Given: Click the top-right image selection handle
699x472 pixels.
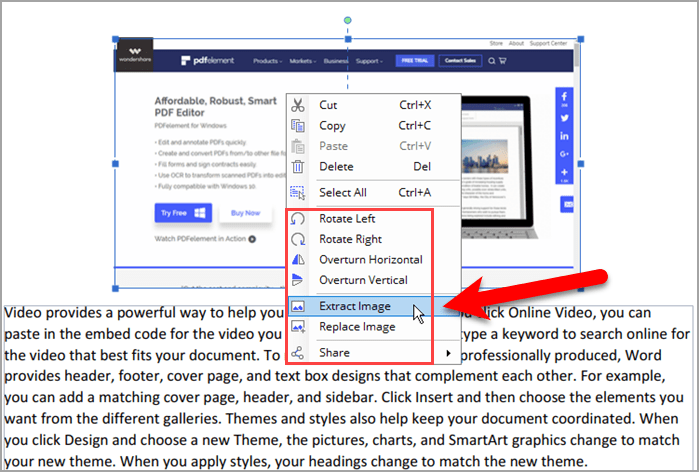Looking at the screenshot, I should point(581,39).
